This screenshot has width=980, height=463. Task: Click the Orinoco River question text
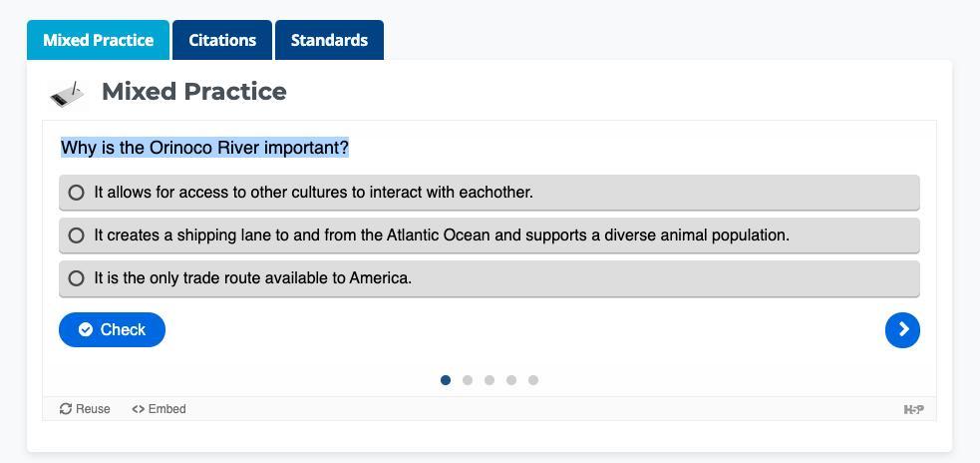204,148
